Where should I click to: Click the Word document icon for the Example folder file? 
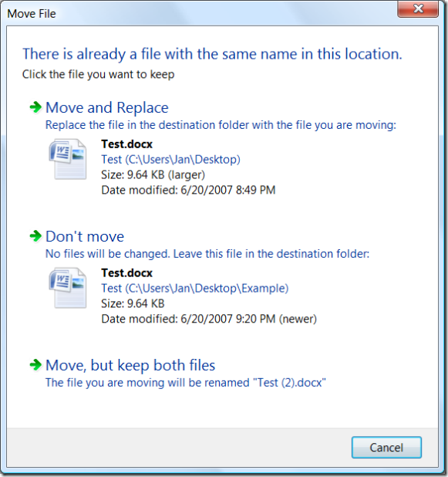[x=68, y=288]
